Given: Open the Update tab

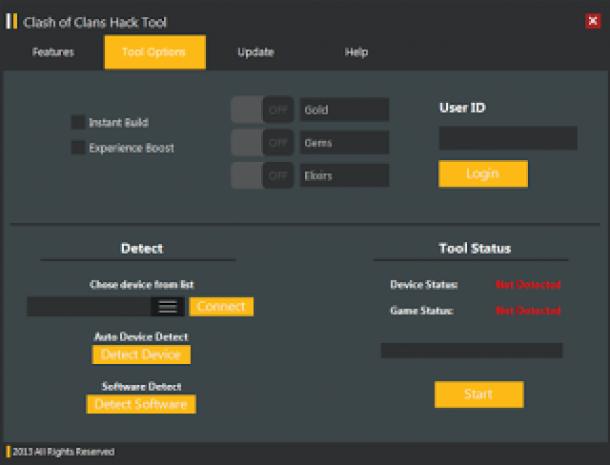Looking at the screenshot, I should [x=255, y=52].
